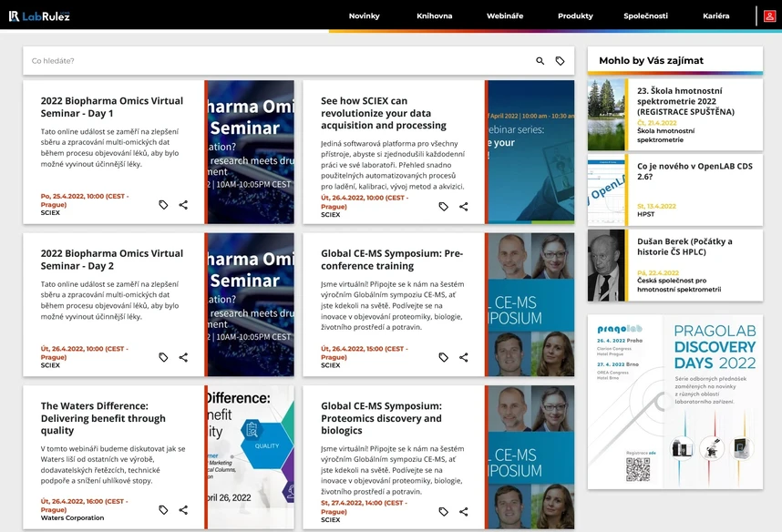This screenshot has width=782, height=532.
Task: Share the Biopharma Omics Day 2 event
Action: [x=183, y=357]
